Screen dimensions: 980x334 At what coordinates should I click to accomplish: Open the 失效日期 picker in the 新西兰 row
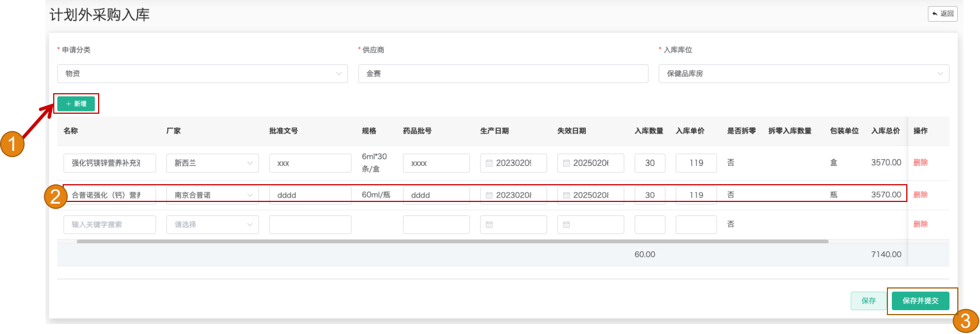(x=590, y=163)
